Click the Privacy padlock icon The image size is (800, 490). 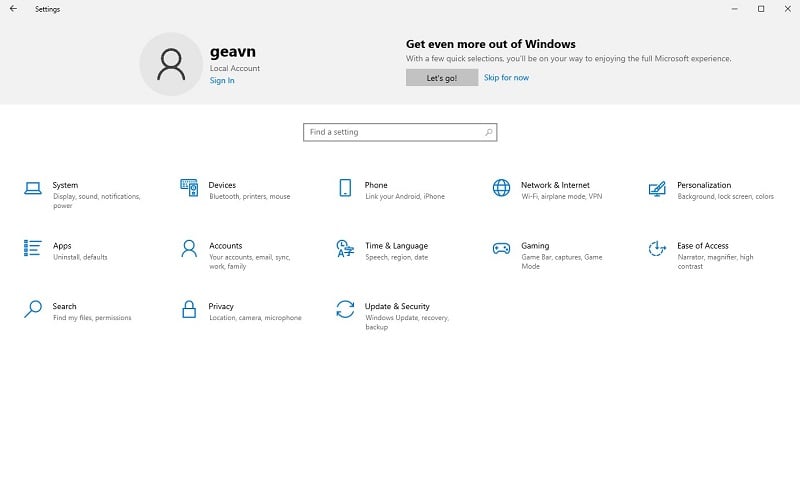pyautogui.click(x=189, y=309)
